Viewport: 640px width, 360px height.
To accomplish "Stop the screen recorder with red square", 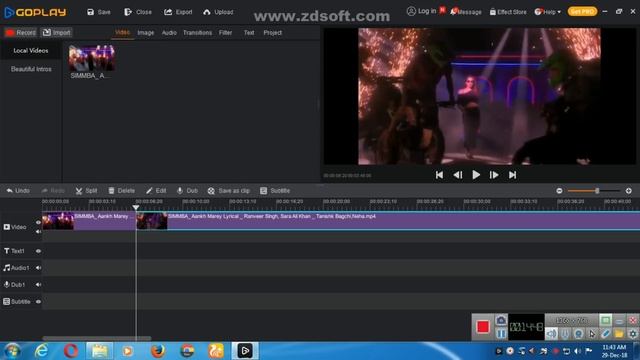I will point(483,327).
